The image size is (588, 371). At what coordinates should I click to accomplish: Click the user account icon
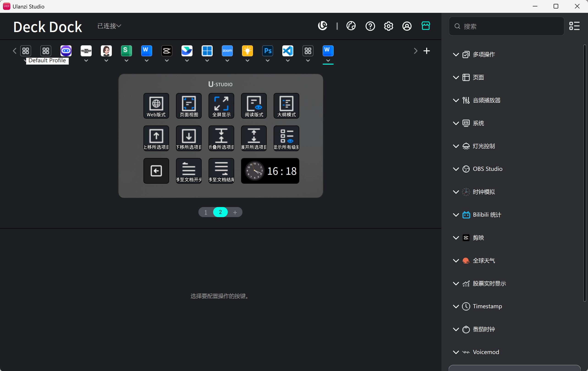(407, 26)
